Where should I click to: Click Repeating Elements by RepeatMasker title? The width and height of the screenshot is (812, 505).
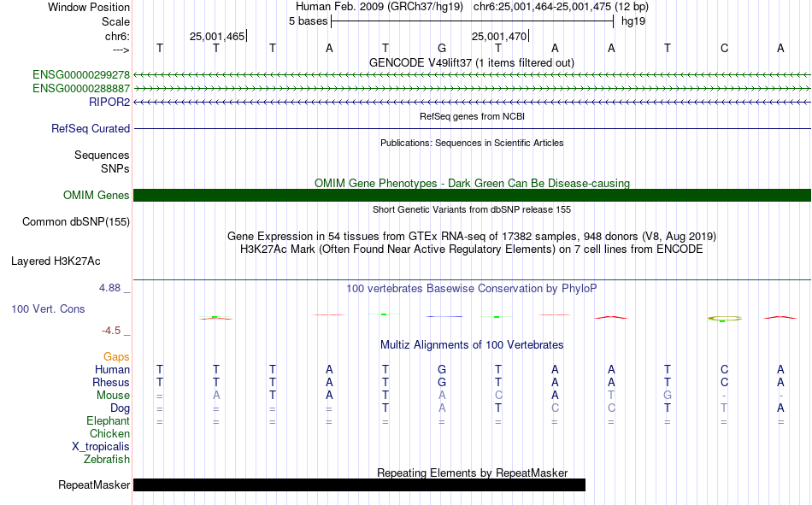pos(472,473)
